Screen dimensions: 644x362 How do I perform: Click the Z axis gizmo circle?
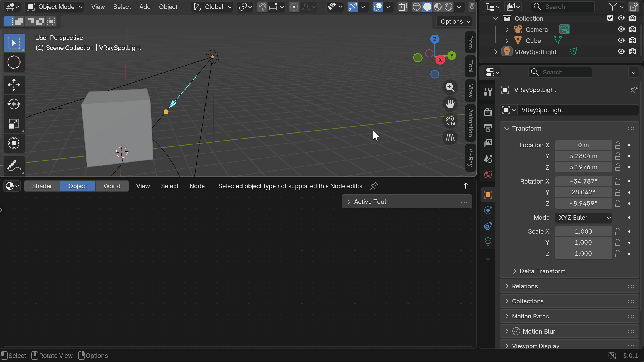[435, 39]
